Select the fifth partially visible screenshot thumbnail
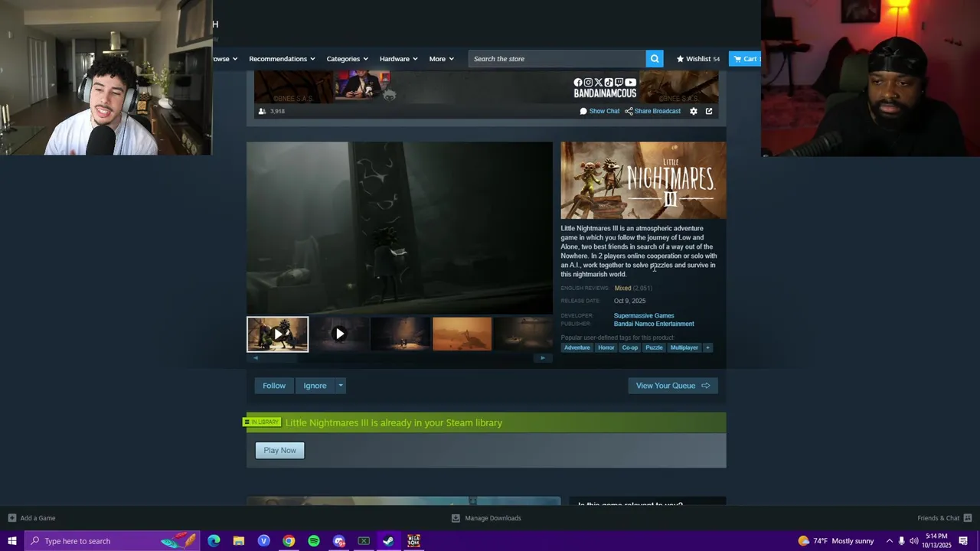 (x=523, y=334)
